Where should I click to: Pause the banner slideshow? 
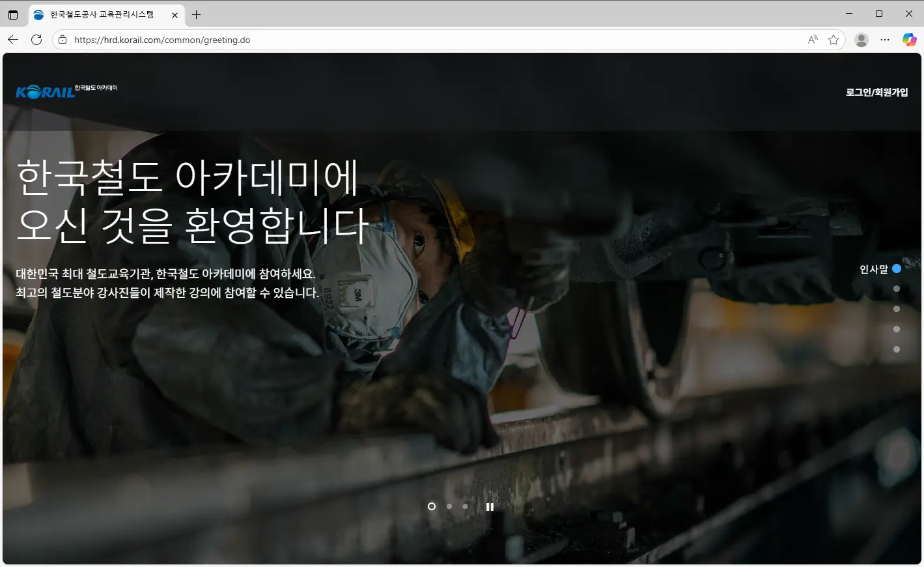tap(490, 507)
